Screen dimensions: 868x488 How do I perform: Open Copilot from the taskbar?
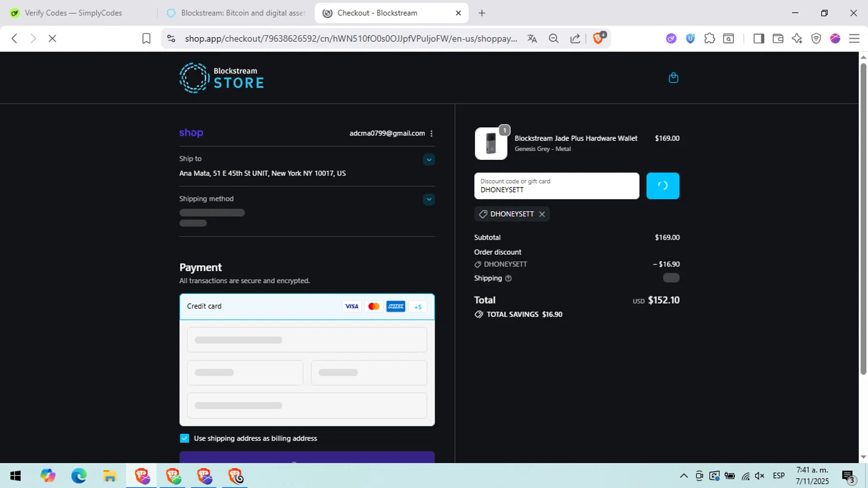click(47, 476)
